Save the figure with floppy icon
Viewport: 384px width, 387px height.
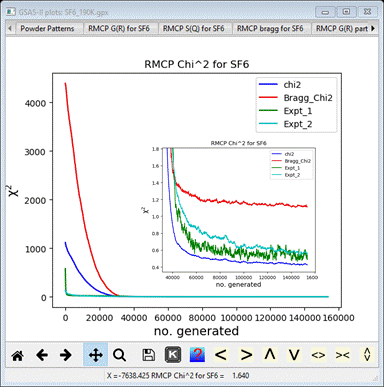148,355
